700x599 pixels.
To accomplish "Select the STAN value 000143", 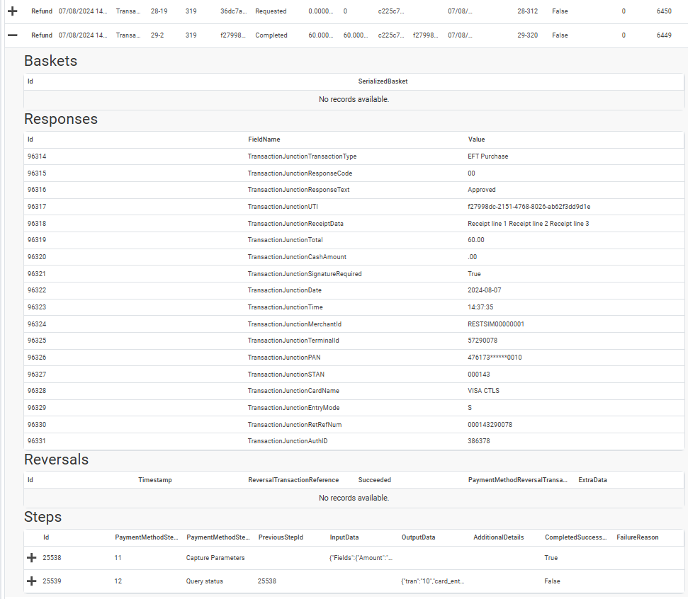I will pyautogui.click(x=478, y=375).
